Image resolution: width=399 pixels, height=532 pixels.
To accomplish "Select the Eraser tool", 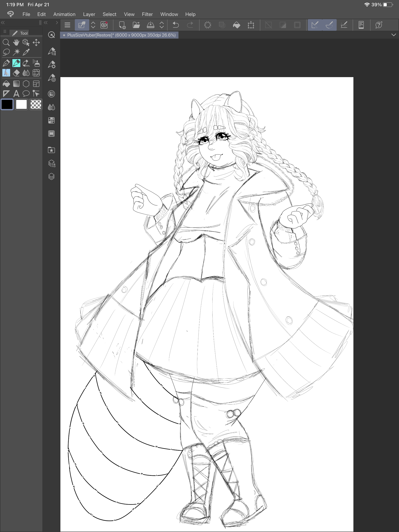I will coord(16,73).
